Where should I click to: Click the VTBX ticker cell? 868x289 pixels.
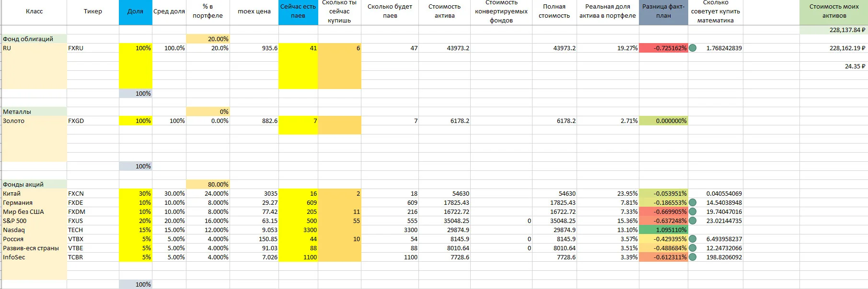click(x=93, y=239)
